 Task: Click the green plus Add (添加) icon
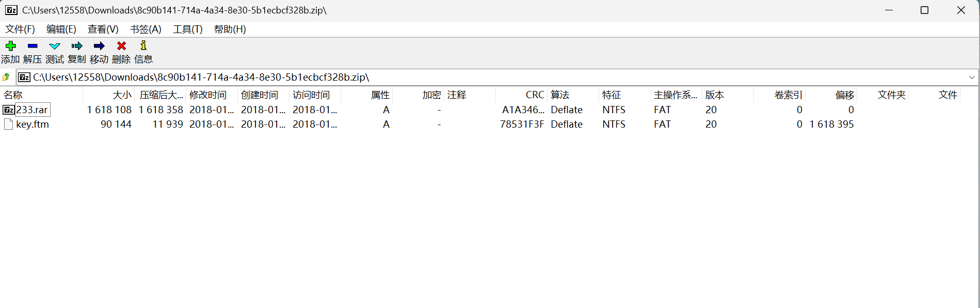click(10, 46)
